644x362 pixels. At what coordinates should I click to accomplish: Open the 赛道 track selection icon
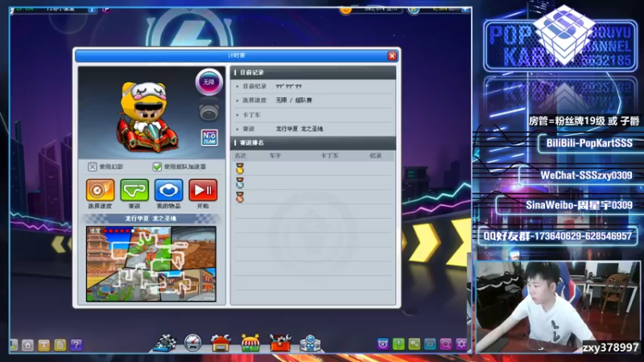coord(134,190)
